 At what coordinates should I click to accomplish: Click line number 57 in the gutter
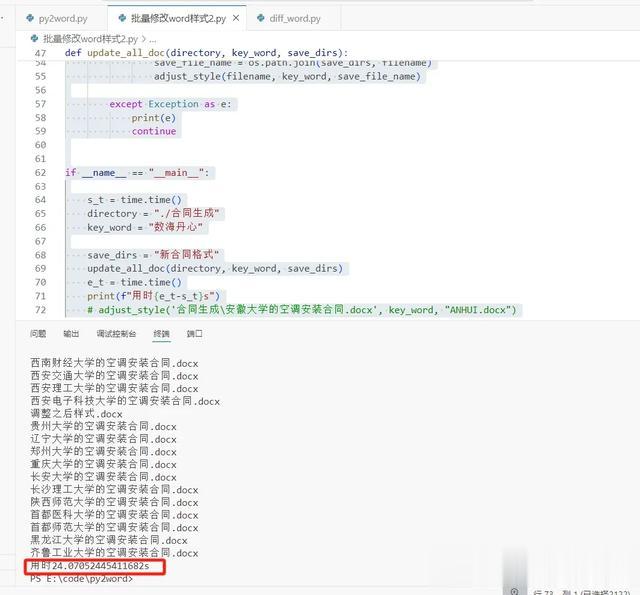pyautogui.click(x=40, y=104)
